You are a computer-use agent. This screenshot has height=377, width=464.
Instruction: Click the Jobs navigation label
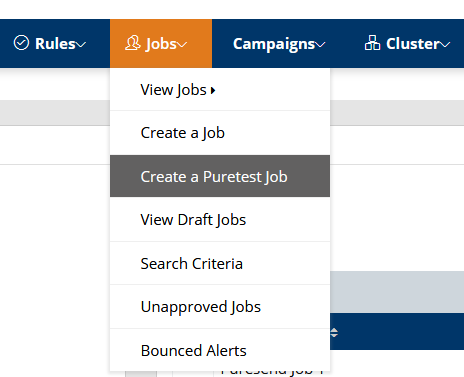click(161, 44)
